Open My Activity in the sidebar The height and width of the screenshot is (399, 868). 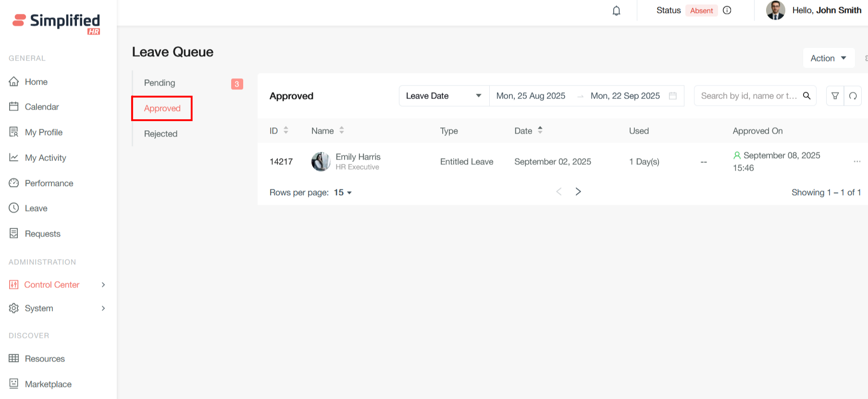click(x=45, y=158)
